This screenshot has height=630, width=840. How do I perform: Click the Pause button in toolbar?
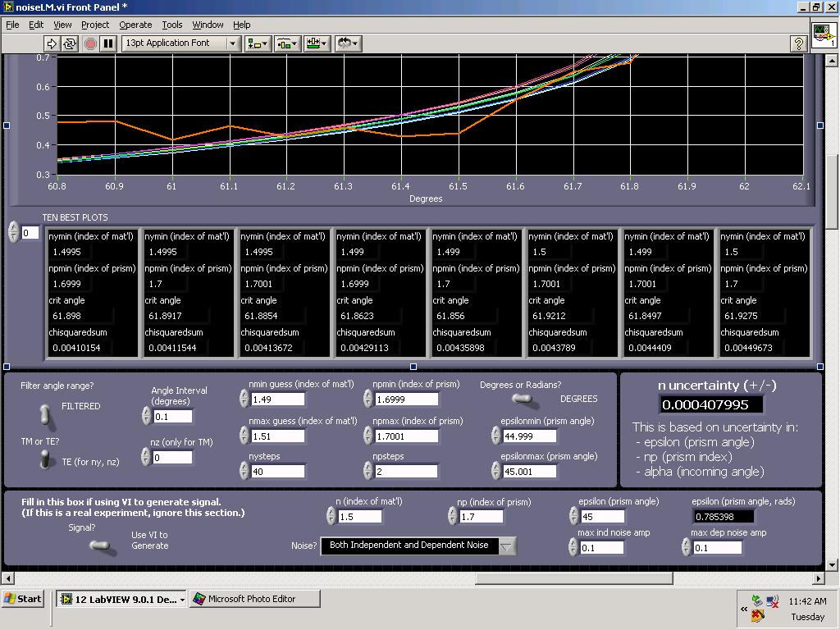click(x=107, y=43)
